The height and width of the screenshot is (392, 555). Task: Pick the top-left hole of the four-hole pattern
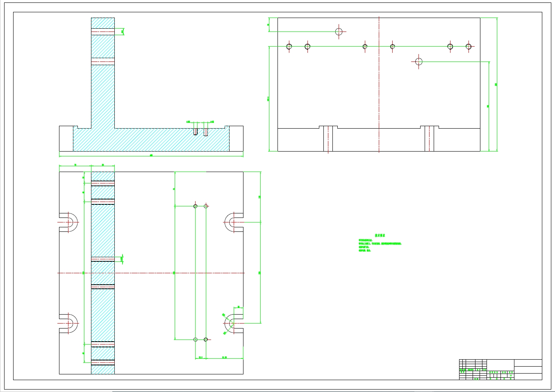pos(196,206)
